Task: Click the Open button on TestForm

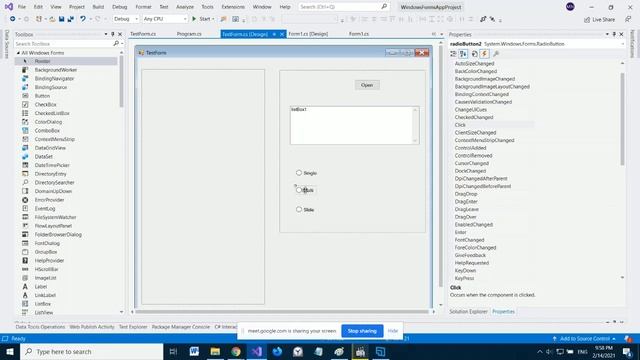Action: tap(367, 85)
